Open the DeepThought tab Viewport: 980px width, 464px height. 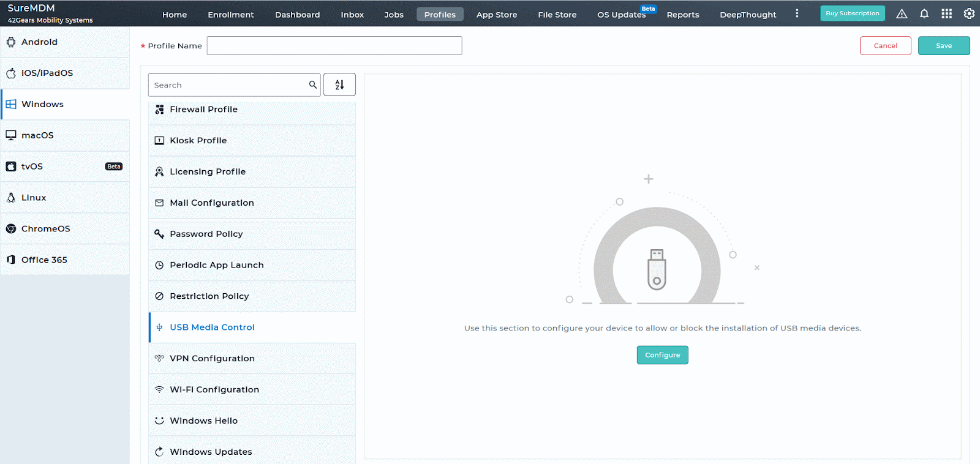748,15
